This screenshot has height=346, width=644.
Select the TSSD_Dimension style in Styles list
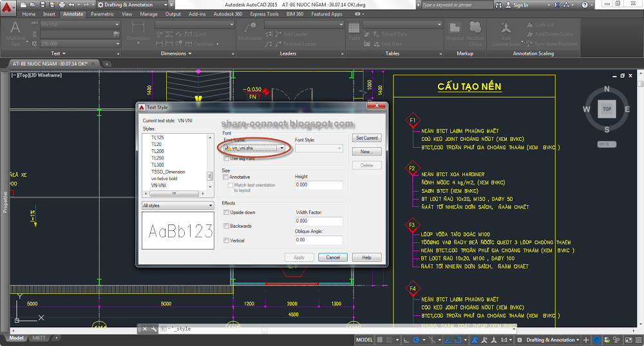168,172
